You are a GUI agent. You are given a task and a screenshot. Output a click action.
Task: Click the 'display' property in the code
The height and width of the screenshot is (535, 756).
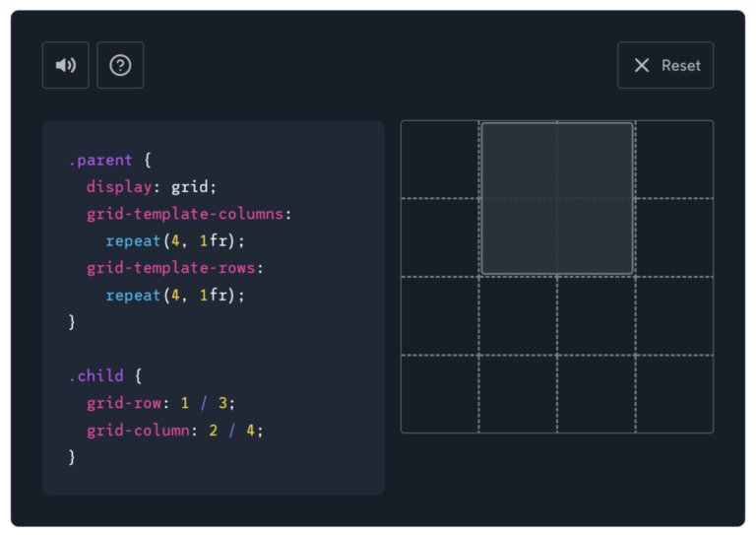point(119,186)
